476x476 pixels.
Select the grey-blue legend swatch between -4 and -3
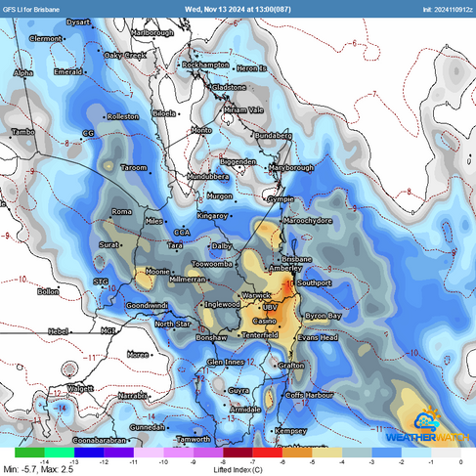357,453
